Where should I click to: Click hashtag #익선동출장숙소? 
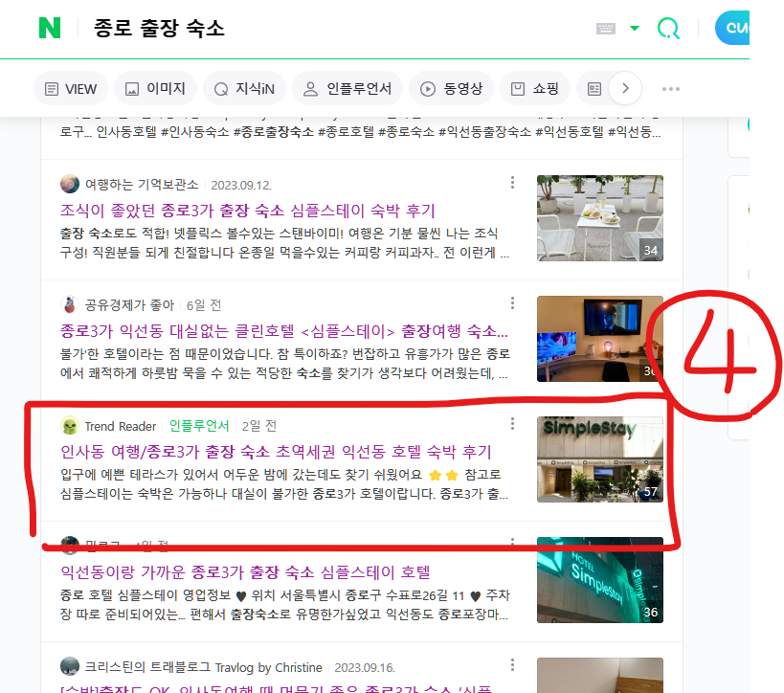[x=485, y=132]
